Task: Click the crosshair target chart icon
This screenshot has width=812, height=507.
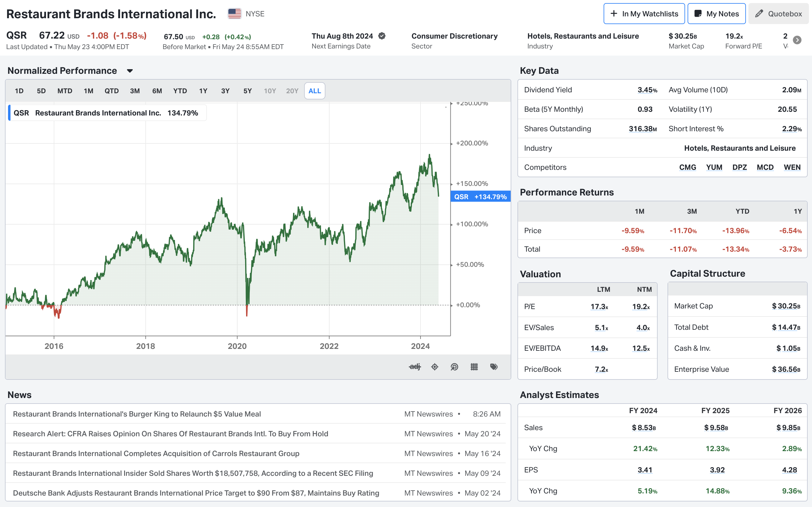Action: pyautogui.click(x=434, y=367)
